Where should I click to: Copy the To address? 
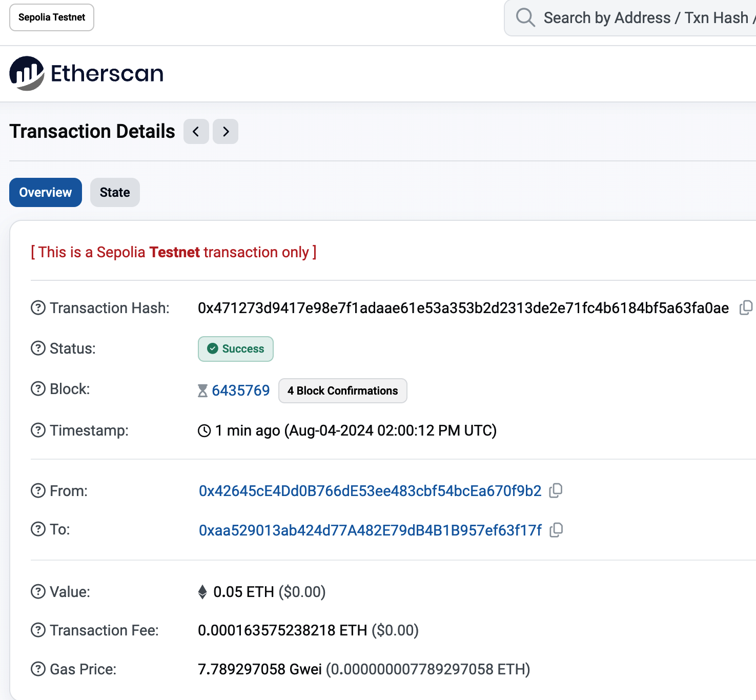pos(556,530)
